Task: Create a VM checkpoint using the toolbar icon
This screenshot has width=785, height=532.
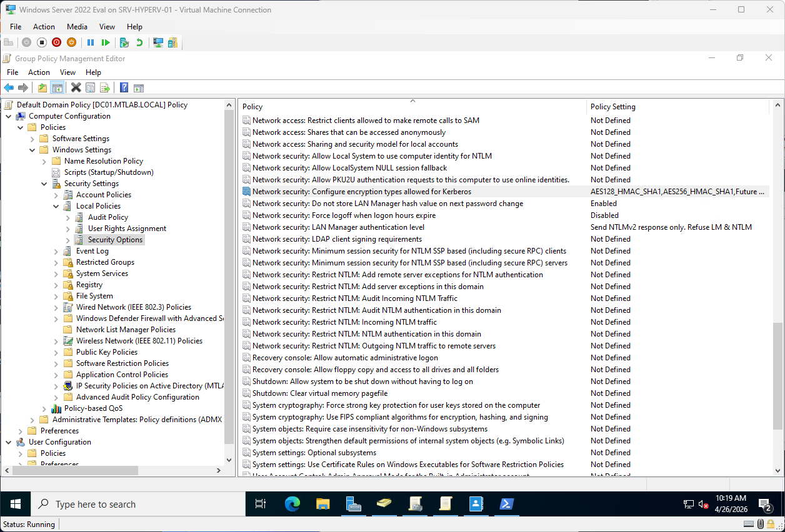Action: tap(124, 42)
